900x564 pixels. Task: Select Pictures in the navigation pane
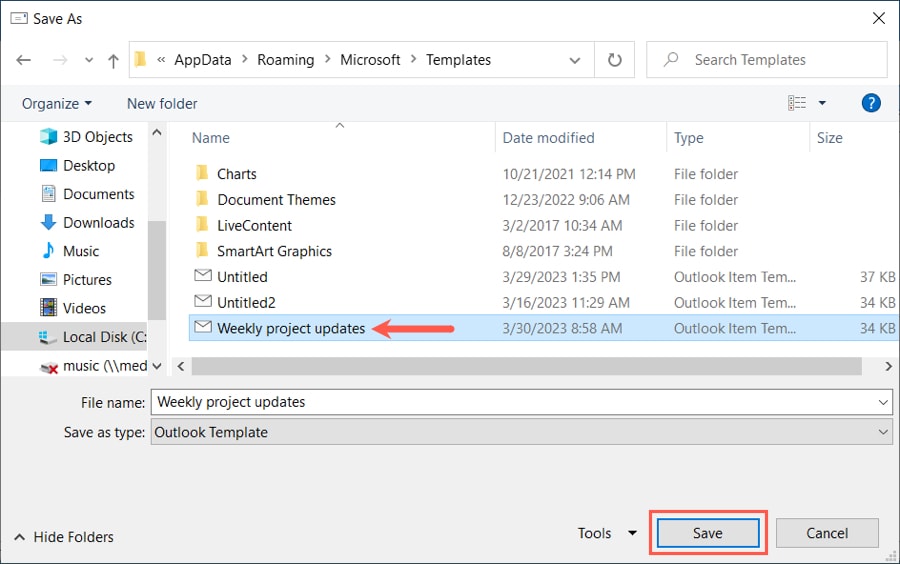pos(75,279)
